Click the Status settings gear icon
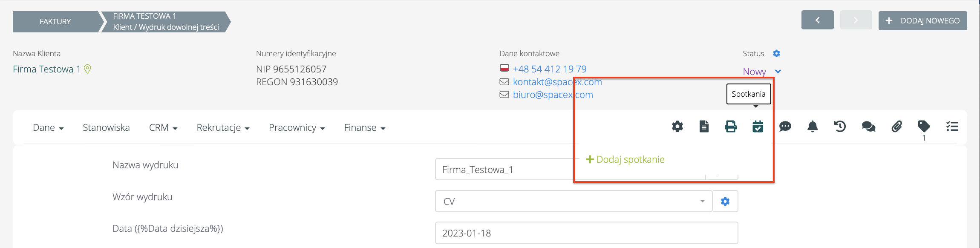Screen dimensions: 980x248 click(x=776, y=54)
